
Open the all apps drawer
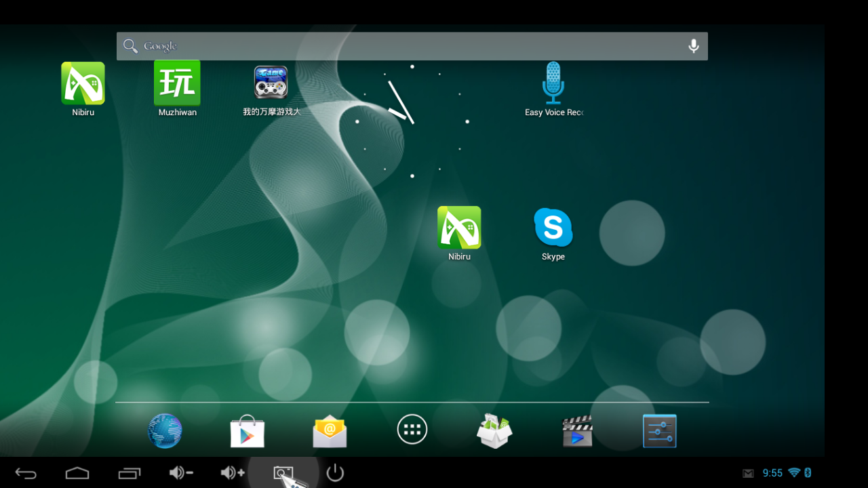pyautogui.click(x=412, y=430)
